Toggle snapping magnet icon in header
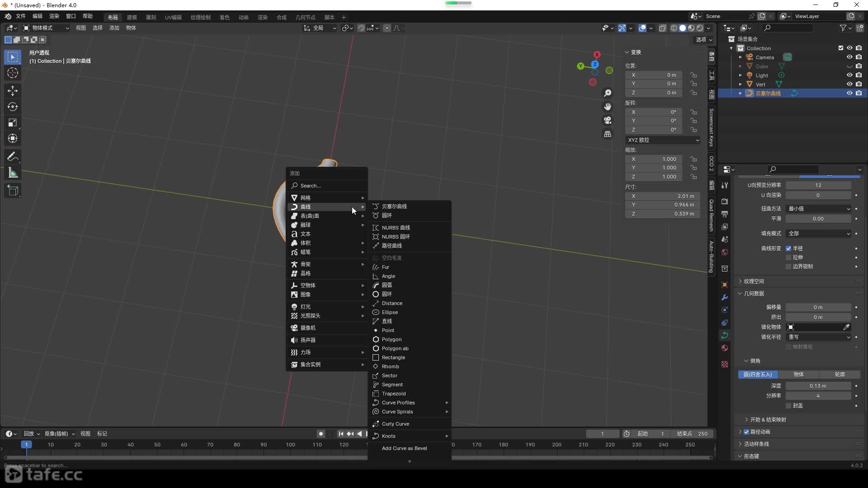Image resolution: width=868 pixels, height=488 pixels. (x=361, y=28)
